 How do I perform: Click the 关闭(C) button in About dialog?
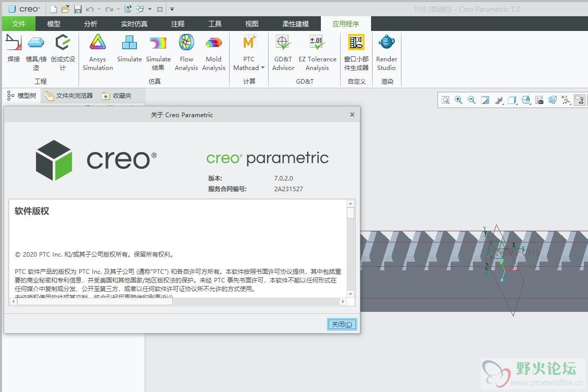pos(342,324)
